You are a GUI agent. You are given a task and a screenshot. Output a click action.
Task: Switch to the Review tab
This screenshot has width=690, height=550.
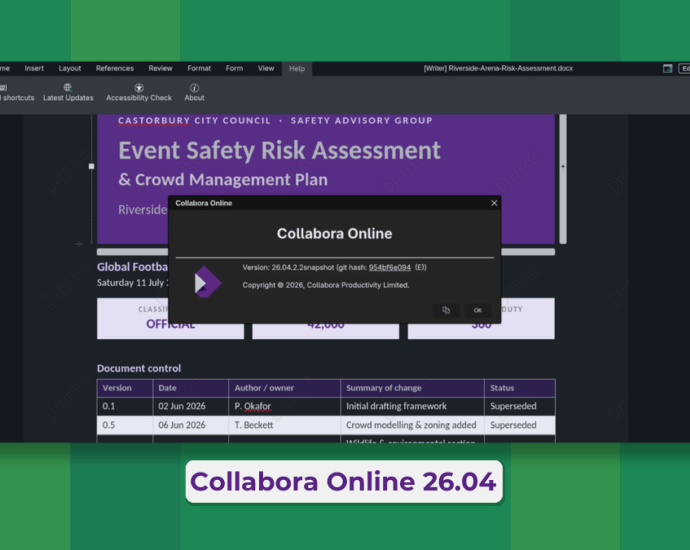(160, 69)
